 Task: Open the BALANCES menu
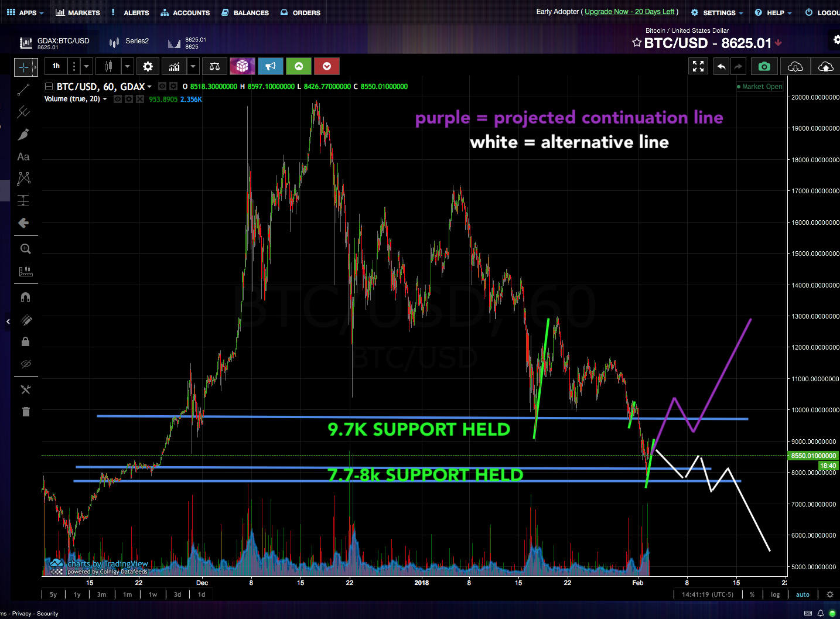click(245, 12)
